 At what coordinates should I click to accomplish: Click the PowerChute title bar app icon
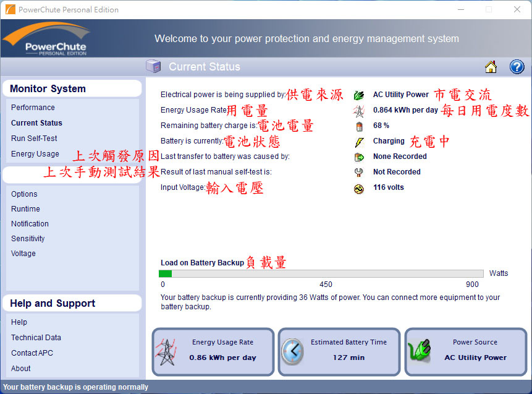(10, 9)
